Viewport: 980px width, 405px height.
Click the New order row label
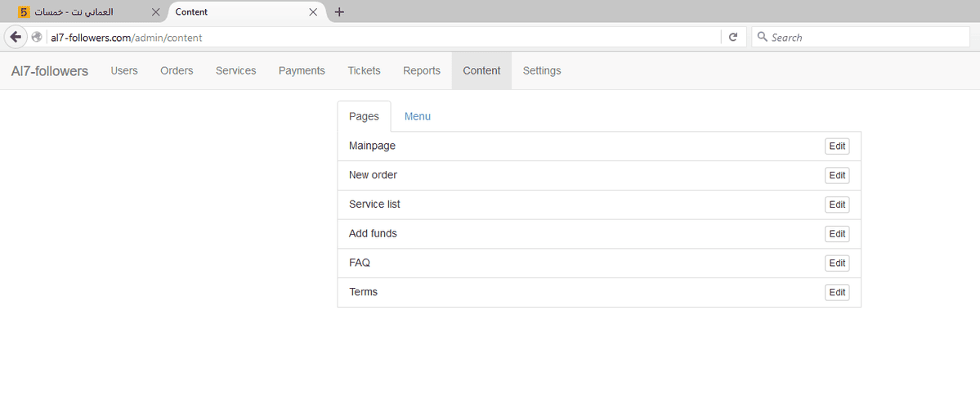[x=374, y=175]
